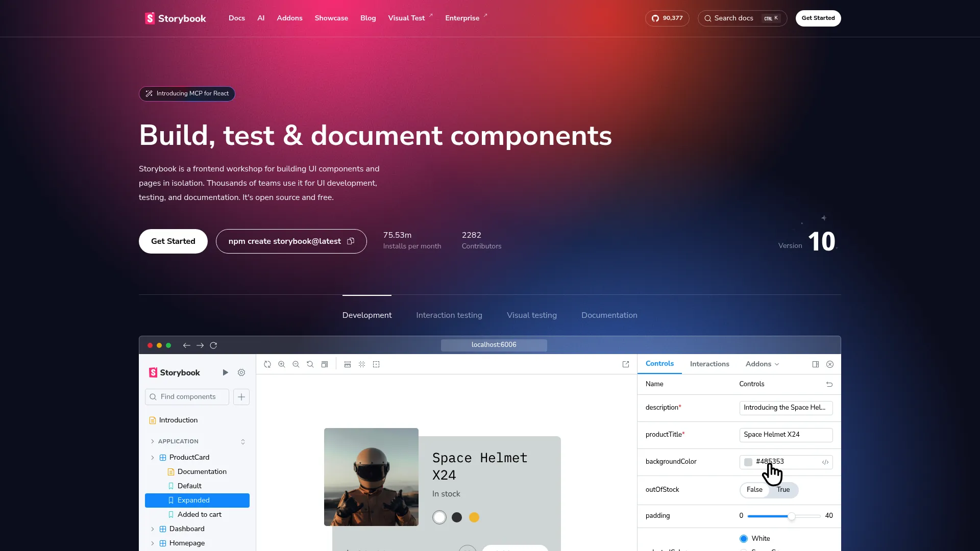Image resolution: width=980 pixels, height=551 pixels.
Task: Open the Introducing MCP for React announcement
Action: [187, 94]
